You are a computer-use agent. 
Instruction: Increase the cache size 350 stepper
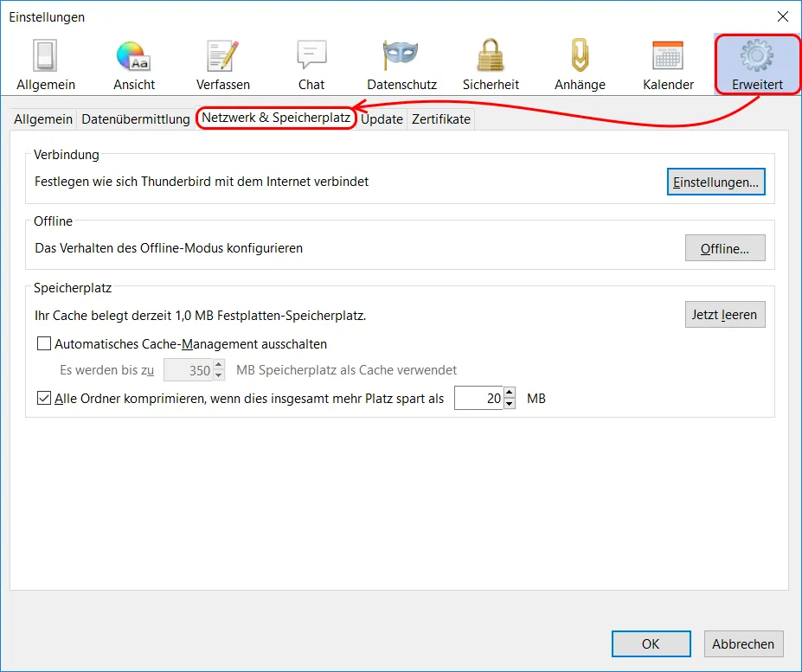[x=219, y=365]
